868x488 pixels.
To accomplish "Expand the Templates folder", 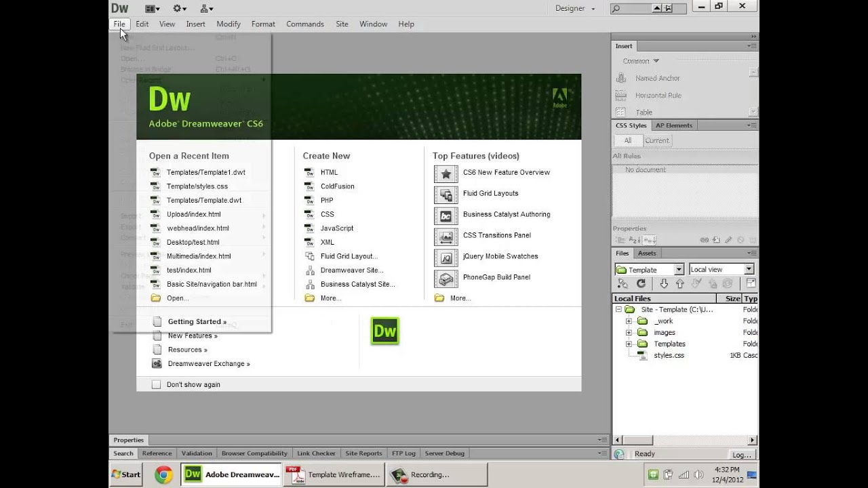I will [x=629, y=344].
